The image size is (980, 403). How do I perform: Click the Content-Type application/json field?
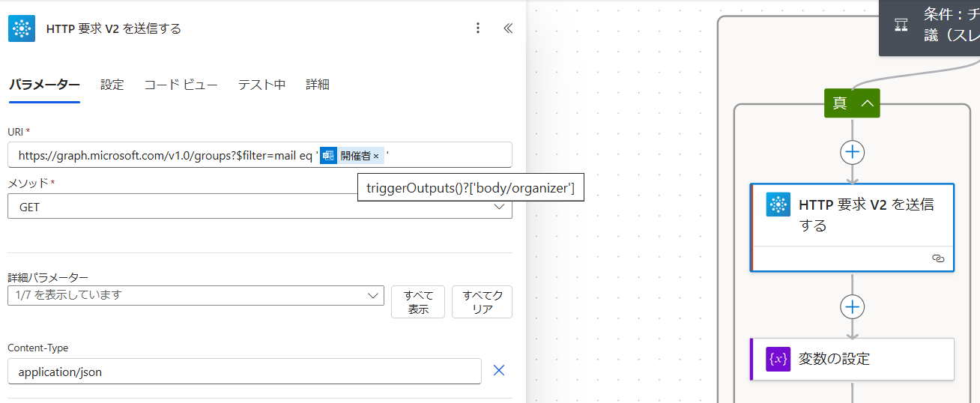pyautogui.click(x=244, y=371)
